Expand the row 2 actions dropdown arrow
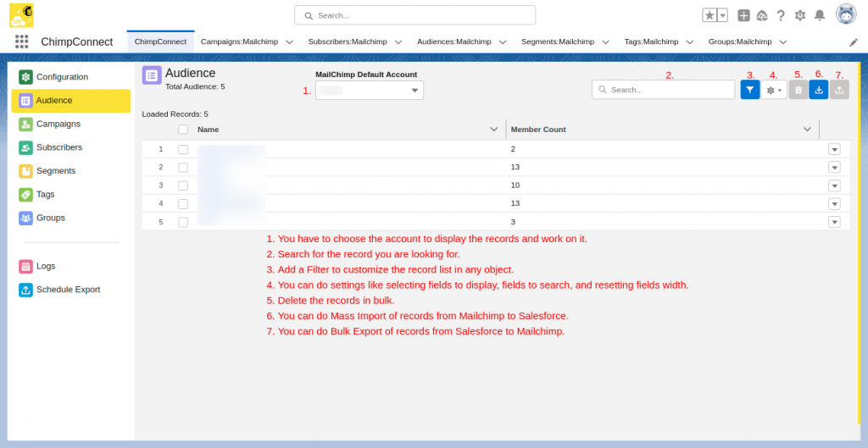 (834, 167)
